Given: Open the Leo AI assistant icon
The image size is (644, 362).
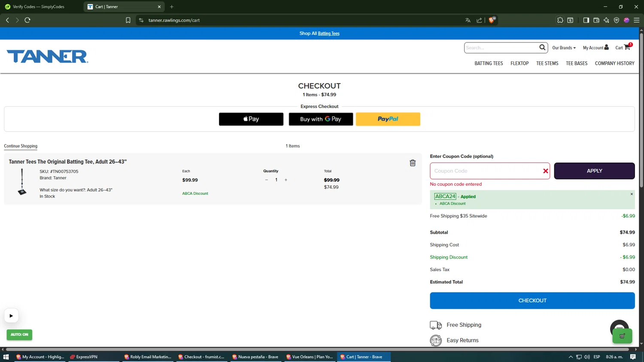Looking at the screenshot, I should [606, 20].
